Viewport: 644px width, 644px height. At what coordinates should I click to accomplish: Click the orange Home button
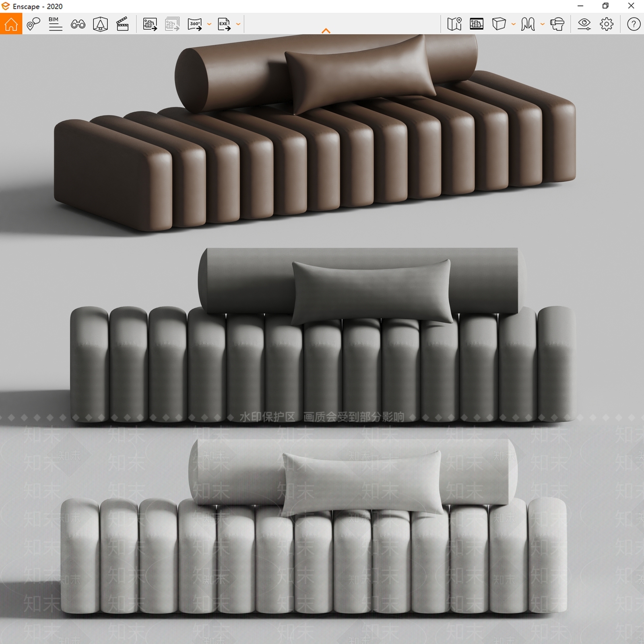(11, 24)
